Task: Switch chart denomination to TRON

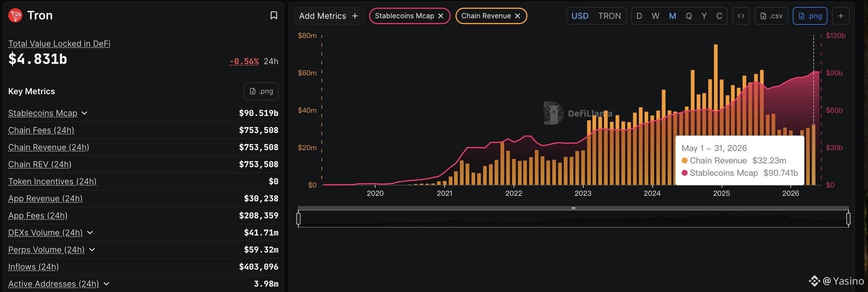Action: pos(609,16)
